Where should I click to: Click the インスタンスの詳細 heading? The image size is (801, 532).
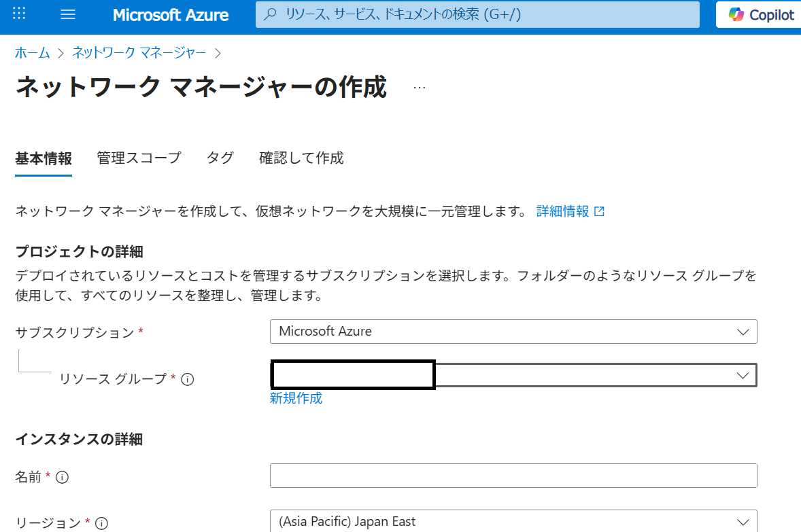pos(79,439)
